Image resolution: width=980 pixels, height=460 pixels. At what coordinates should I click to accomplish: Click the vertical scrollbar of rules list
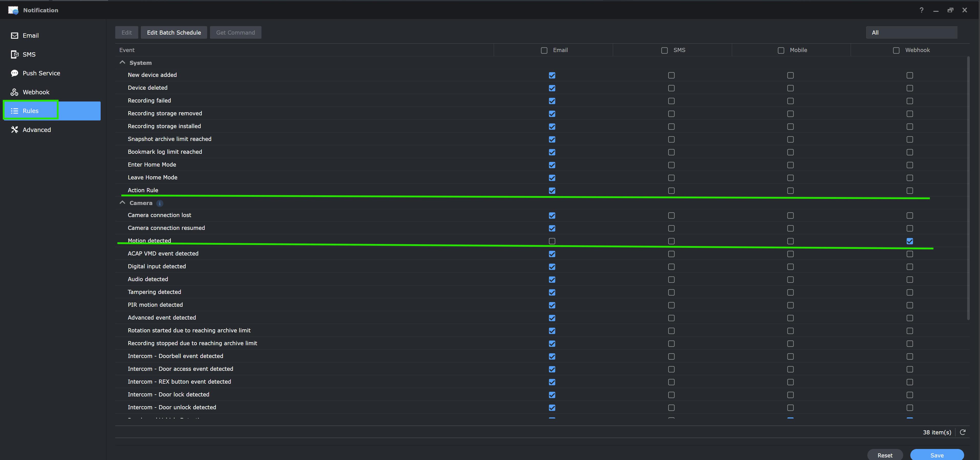pos(968,188)
